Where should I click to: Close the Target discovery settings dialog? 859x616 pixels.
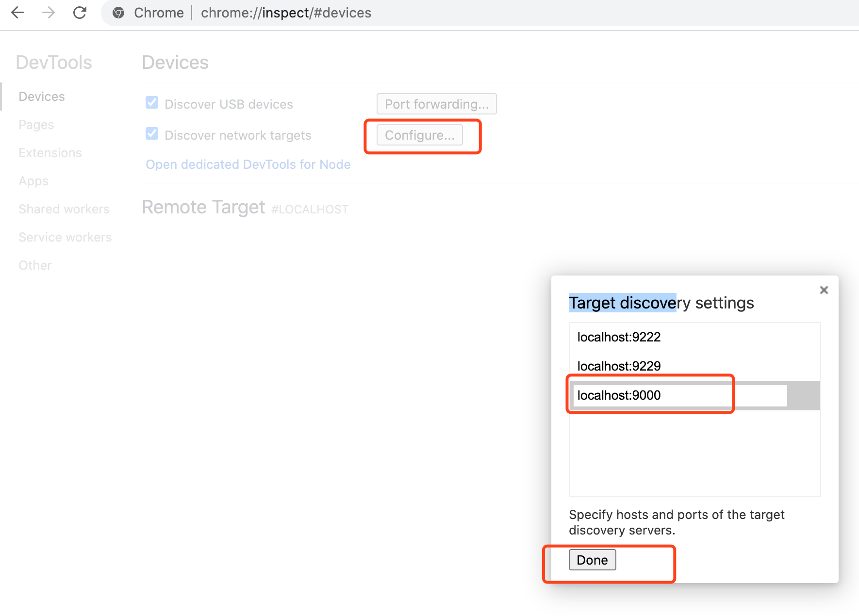[824, 290]
